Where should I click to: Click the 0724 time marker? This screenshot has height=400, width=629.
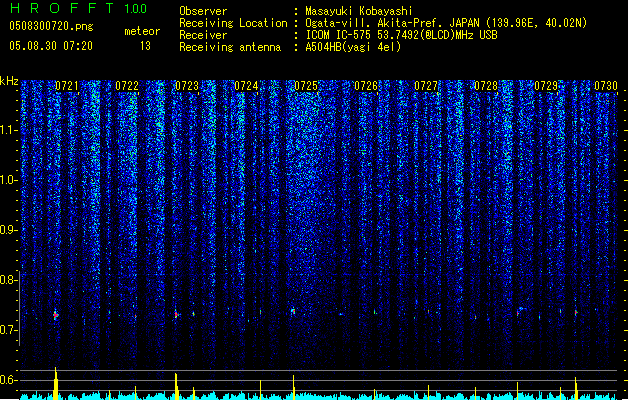coord(246,86)
